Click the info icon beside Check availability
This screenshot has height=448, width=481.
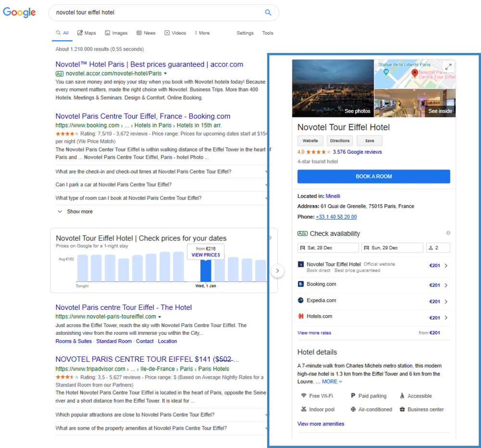click(x=448, y=233)
